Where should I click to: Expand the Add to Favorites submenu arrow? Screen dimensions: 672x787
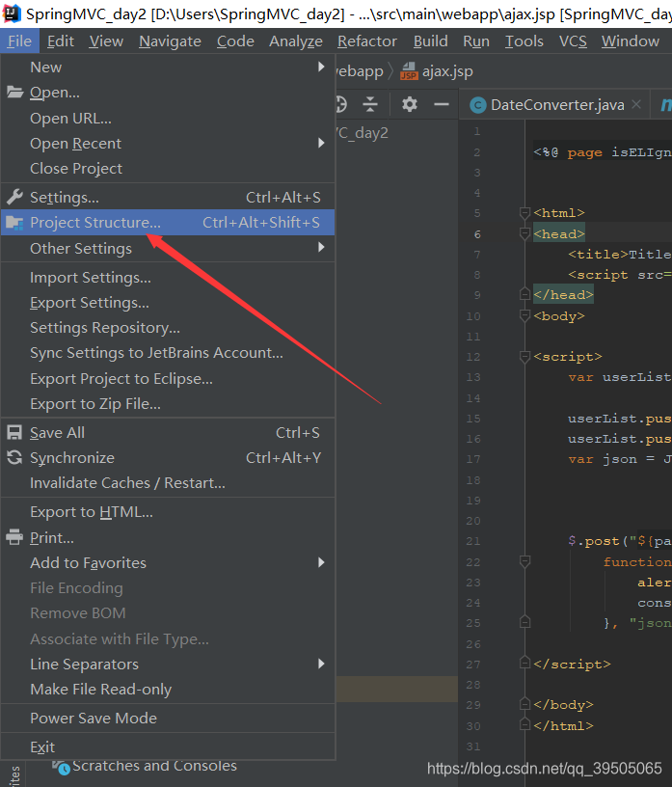(321, 562)
